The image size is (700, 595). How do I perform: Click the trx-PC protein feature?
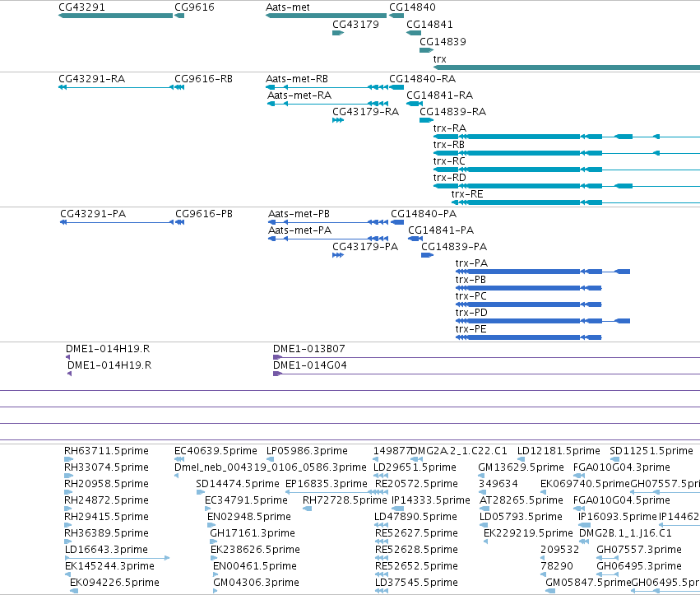click(529, 304)
